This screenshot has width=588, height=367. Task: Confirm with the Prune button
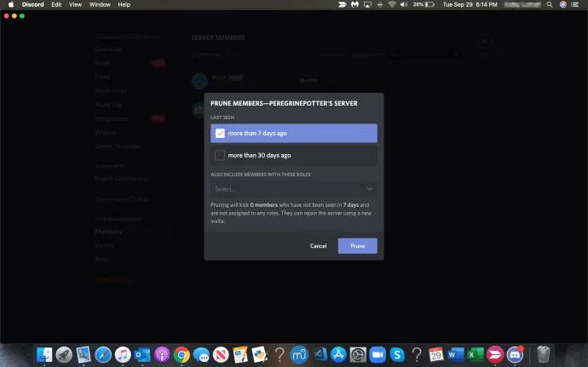[x=357, y=246]
